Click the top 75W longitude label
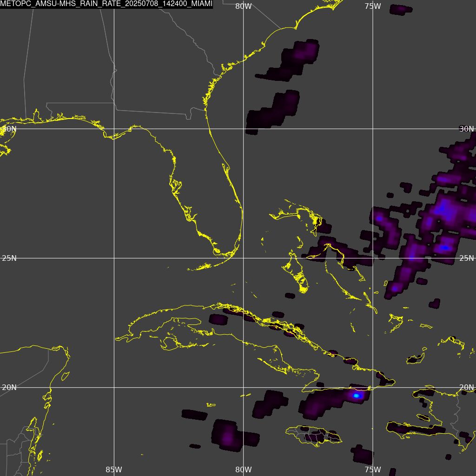The image size is (476, 476). click(x=373, y=7)
